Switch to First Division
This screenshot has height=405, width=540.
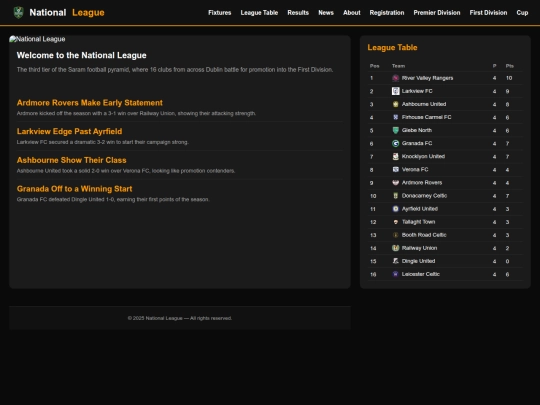point(488,13)
